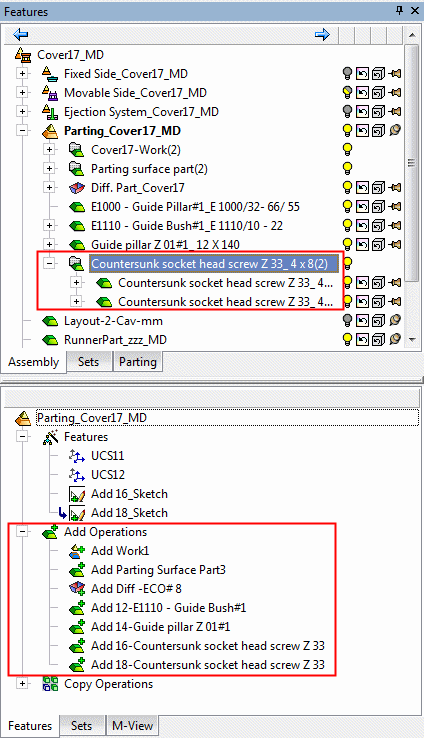Click the Copy Operations icon

[50, 684]
